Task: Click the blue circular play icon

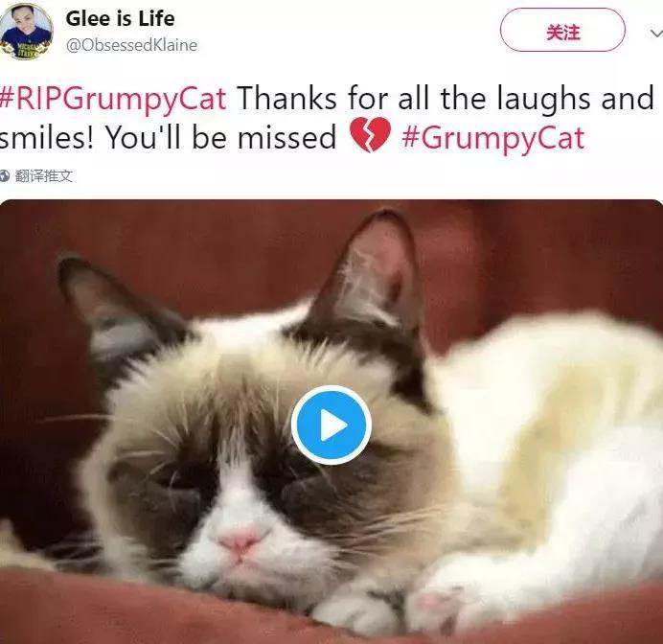Action: click(x=331, y=425)
